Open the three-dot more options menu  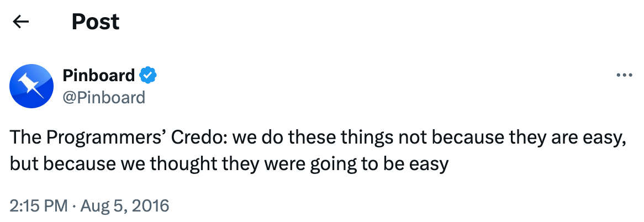(x=624, y=75)
